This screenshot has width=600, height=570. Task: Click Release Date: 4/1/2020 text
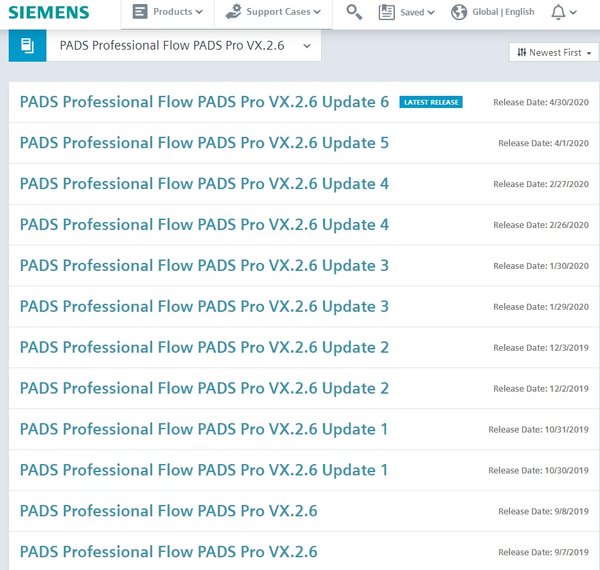(x=543, y=143)
